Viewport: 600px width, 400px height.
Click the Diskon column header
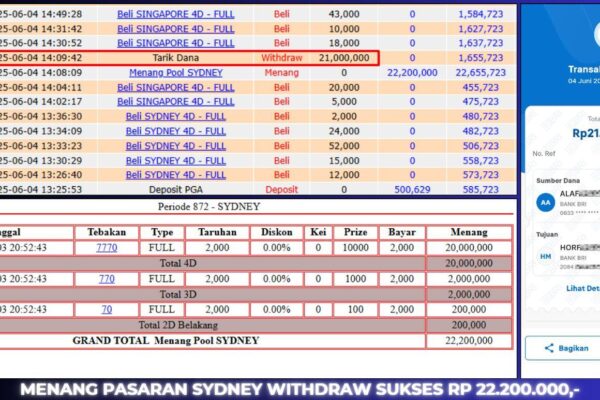277,232
